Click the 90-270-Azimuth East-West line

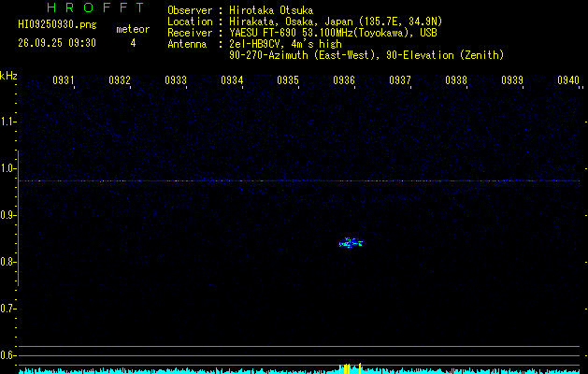(x=366, y=55)
